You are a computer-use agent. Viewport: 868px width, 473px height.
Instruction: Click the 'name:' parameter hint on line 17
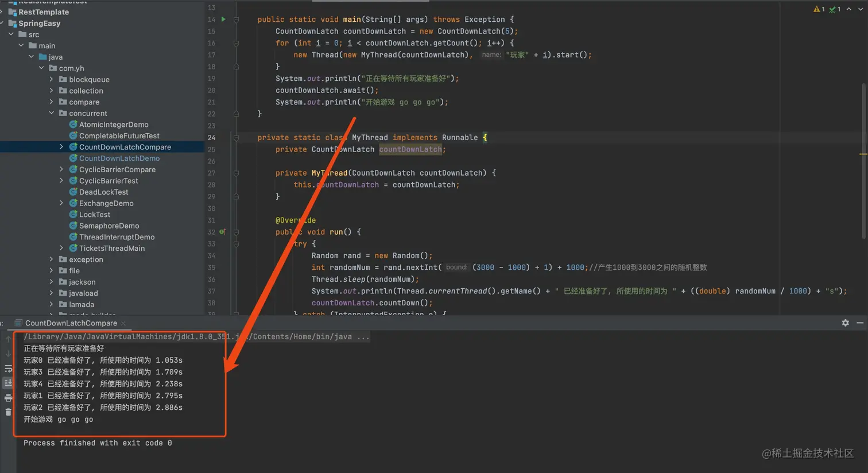coord(491,55)
